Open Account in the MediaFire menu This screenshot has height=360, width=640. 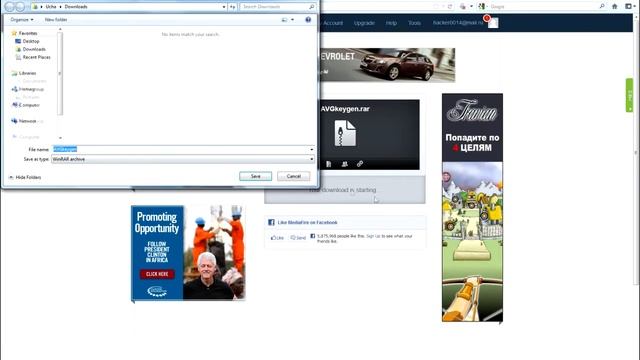[x=333, y=23]
